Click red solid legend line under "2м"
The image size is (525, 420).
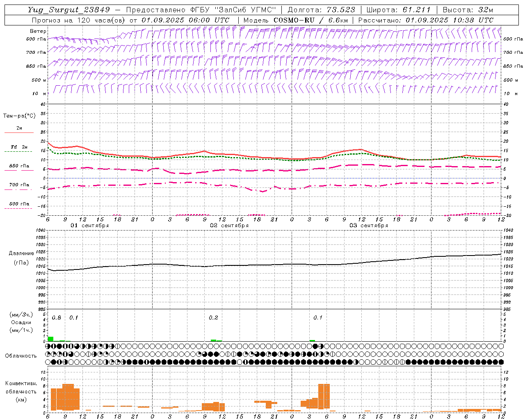pos(19,132)
